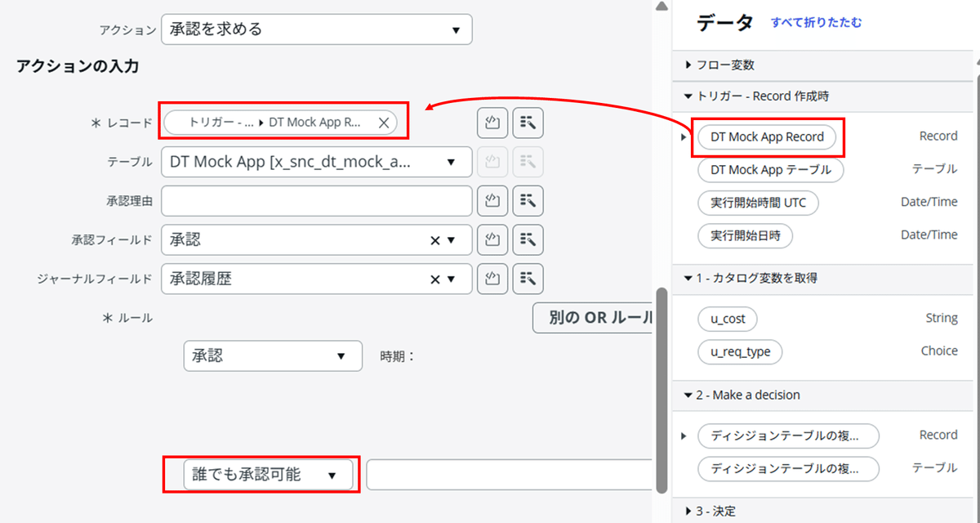
Task: Click inside the empty 承認理由 input field
Action: pyautogui.click(x=316, y=200)
